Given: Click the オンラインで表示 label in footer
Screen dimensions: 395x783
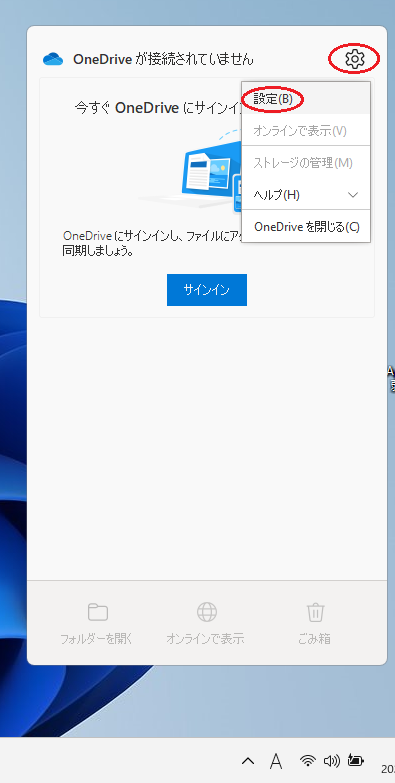Looking at the screenshot, I should 205,638.
